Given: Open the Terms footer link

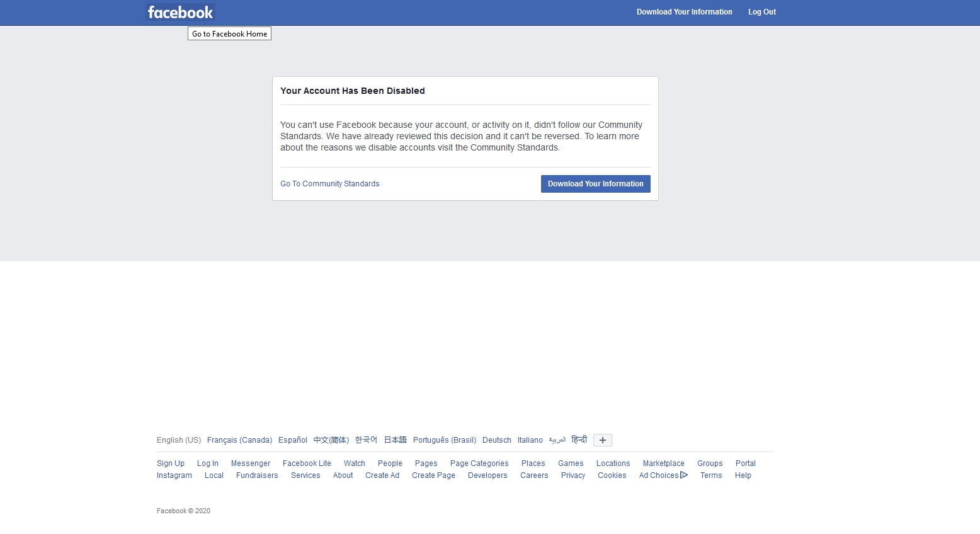Looking at the screenshot, I should [x=711, y=475].
